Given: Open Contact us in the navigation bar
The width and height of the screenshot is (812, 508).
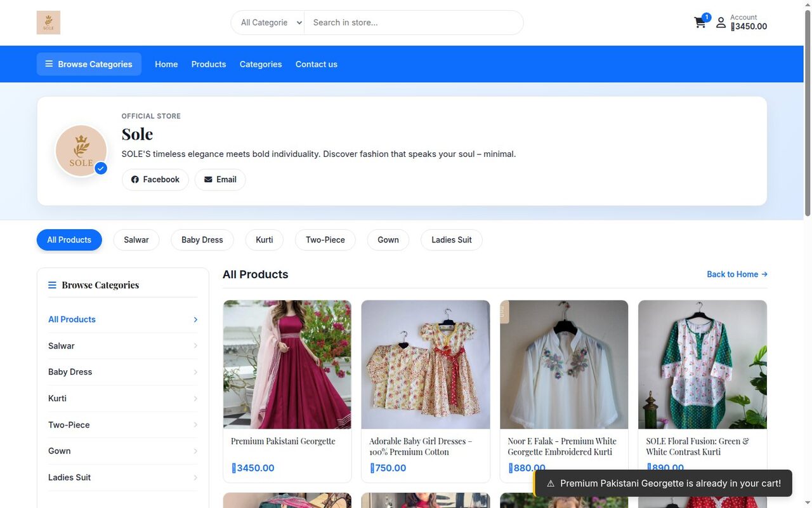Looking at the screenshot, I should (317, 64).
